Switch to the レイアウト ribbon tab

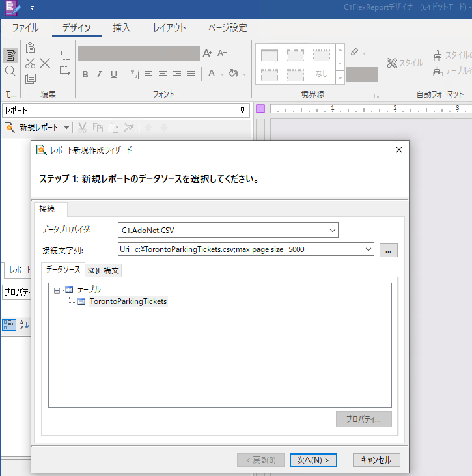pos(169,28)
